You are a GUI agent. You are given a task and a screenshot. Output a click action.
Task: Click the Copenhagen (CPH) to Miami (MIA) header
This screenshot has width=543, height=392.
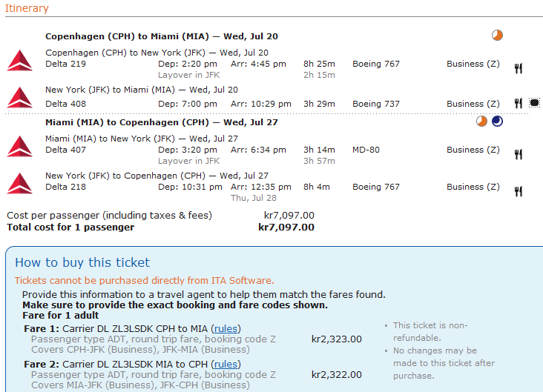[x=162, y=36]
